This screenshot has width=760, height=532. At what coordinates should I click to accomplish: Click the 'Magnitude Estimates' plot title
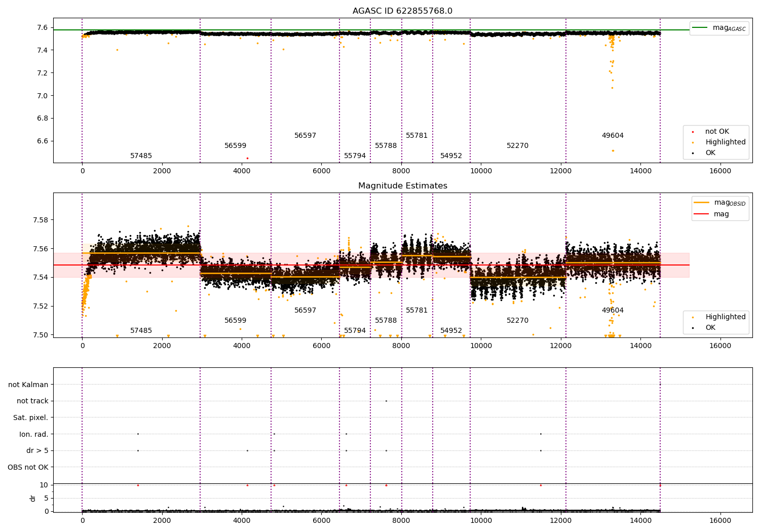[402, 186]
